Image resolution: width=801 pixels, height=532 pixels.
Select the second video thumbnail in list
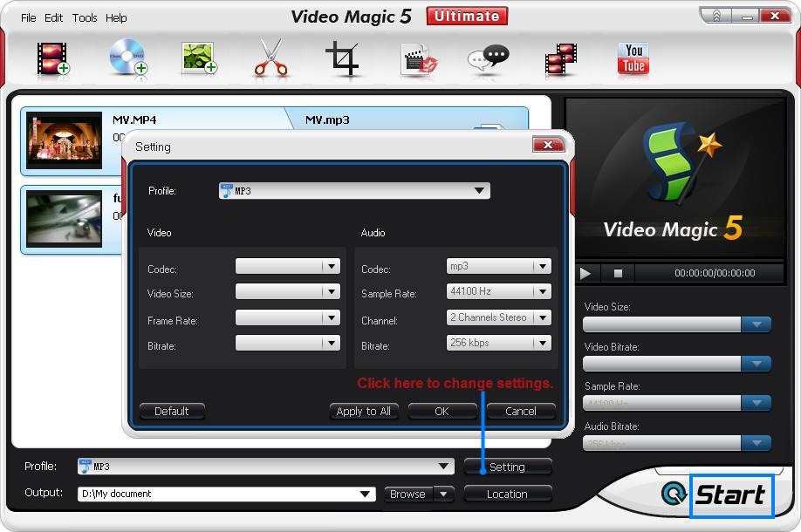tap(64, 219)
